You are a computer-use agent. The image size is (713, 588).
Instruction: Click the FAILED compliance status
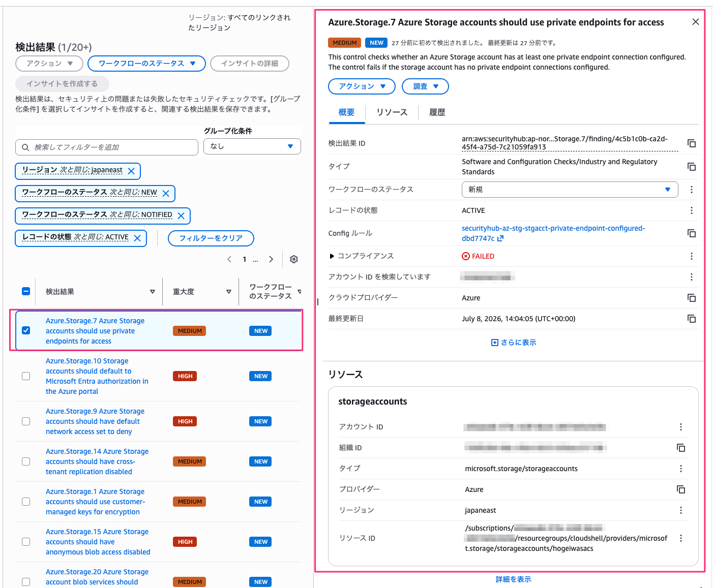pyautogui.click(x=478, y=256)
